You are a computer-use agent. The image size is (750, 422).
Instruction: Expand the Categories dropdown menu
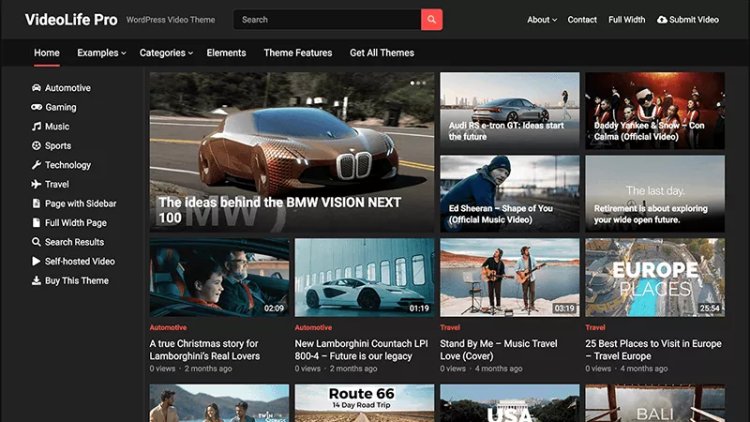(166, 53)
